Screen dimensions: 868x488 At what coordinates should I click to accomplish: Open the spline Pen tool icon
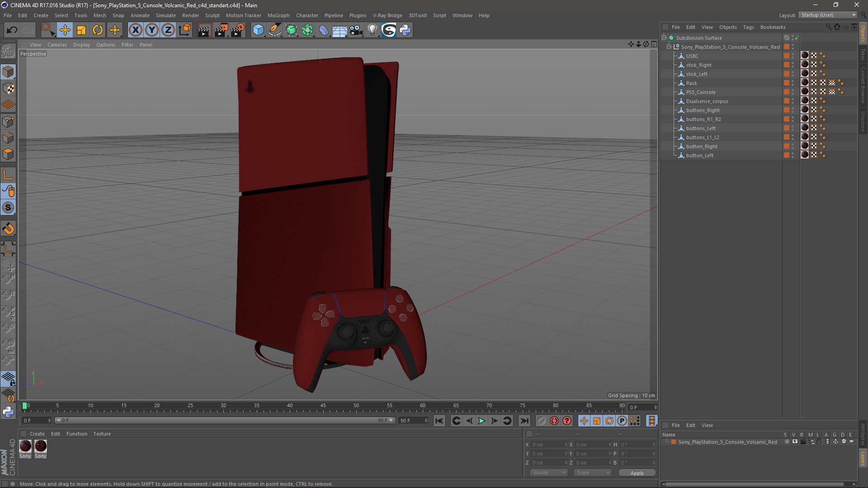[275, 30]
